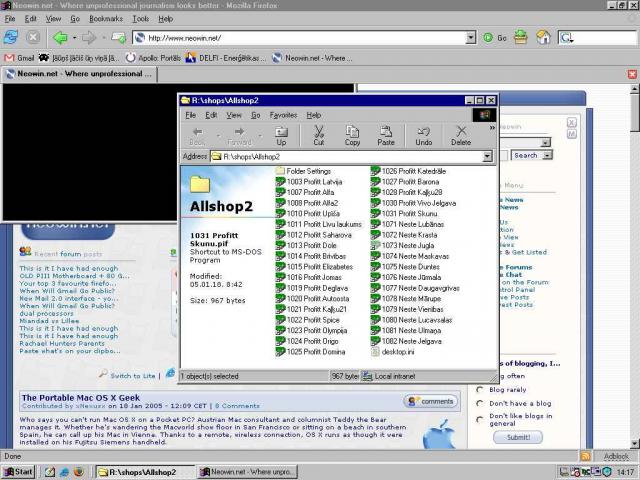Screen dimensions: 640x480
Task: Click the green Back arrow in Firefox
Action: point(60,38)
